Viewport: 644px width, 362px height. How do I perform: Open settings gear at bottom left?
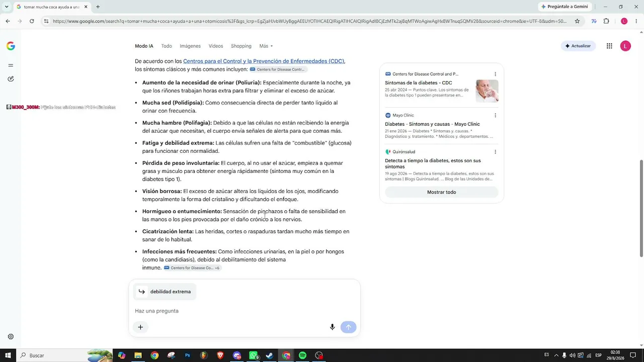(x=11, y=336)
